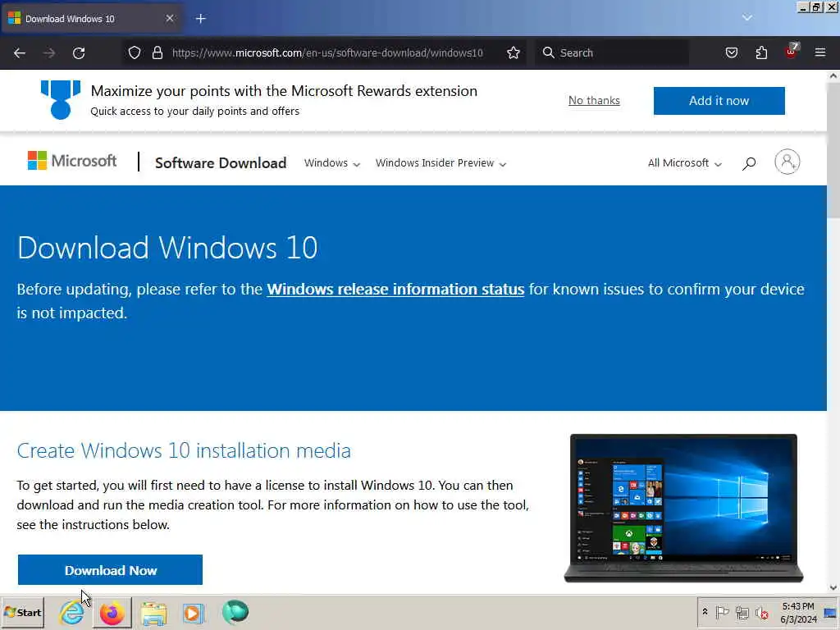Reload the page with the refresh icon
The width and height of the screenshot is (840, 630).
[79, 53]
